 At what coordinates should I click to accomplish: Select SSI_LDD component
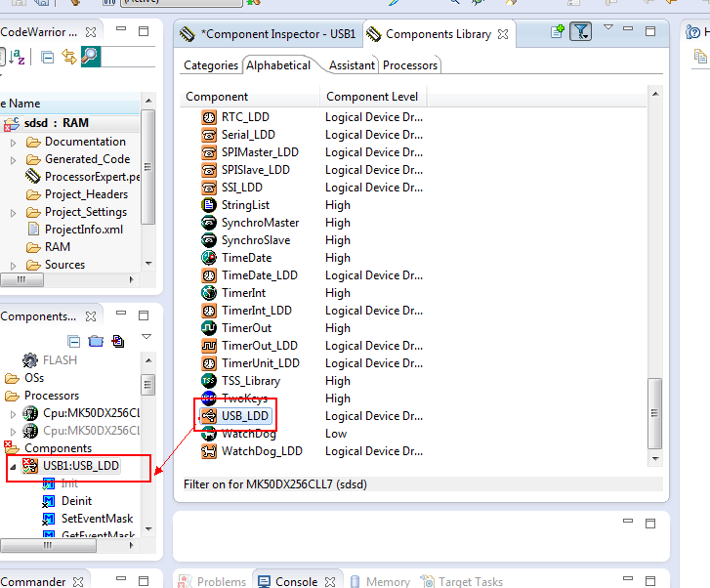[242, 188]
